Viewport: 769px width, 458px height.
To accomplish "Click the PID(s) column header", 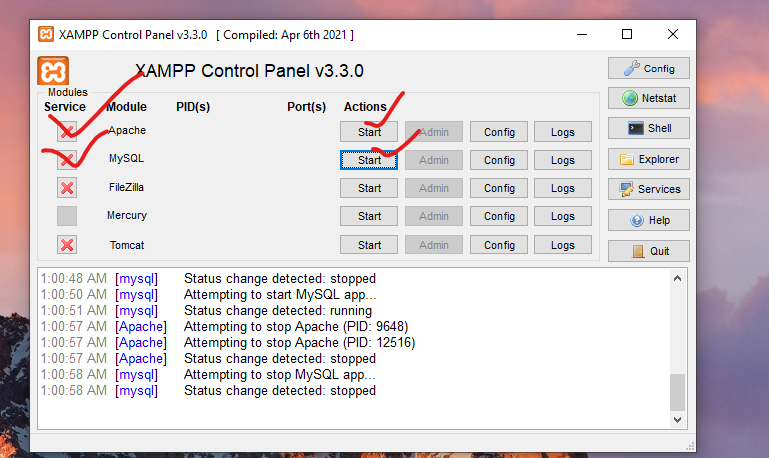I will tap(193, 107).
